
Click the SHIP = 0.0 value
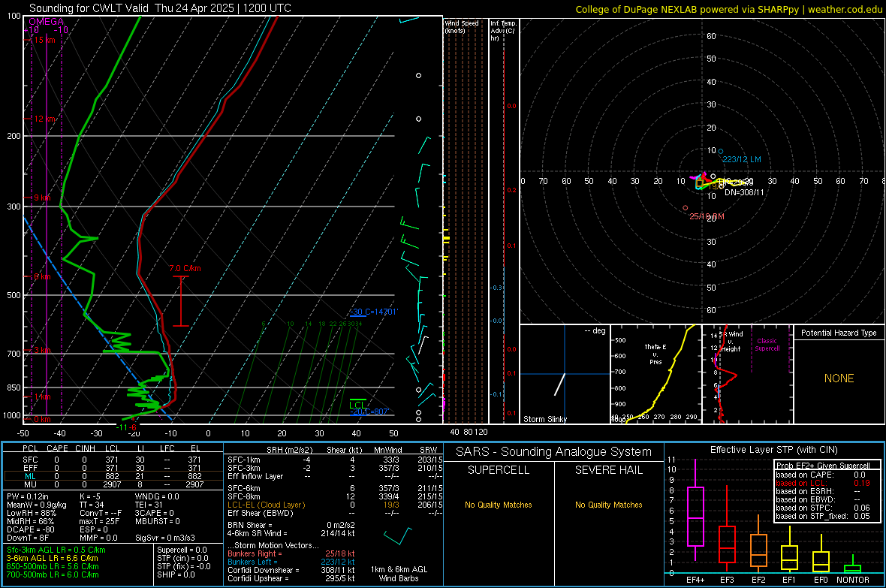[176, 574]
